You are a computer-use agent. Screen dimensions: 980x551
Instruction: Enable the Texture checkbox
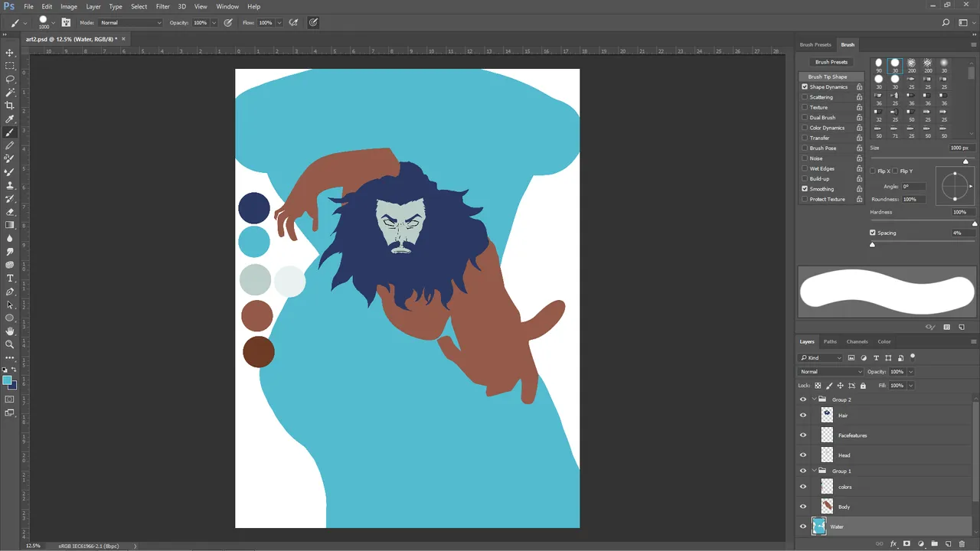click(805, 107)
